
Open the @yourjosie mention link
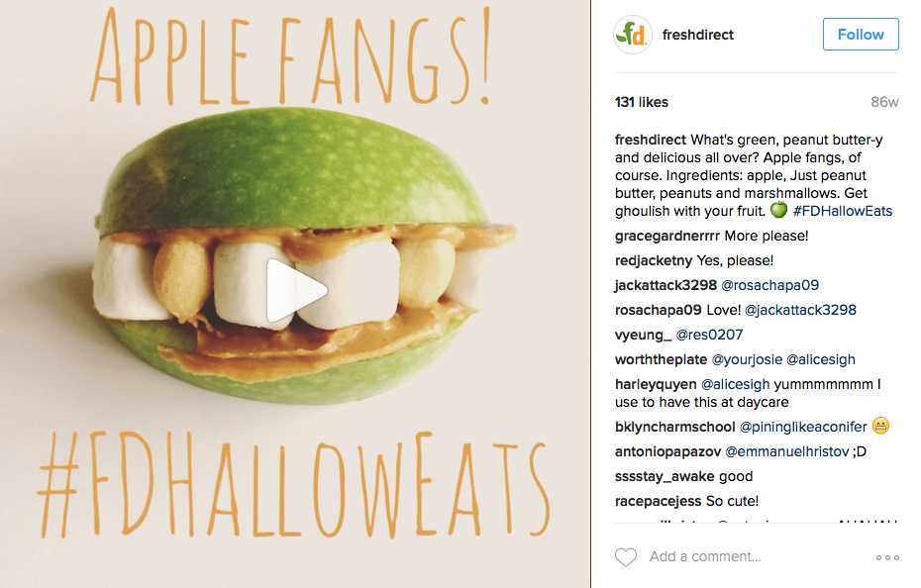[754, 359]
